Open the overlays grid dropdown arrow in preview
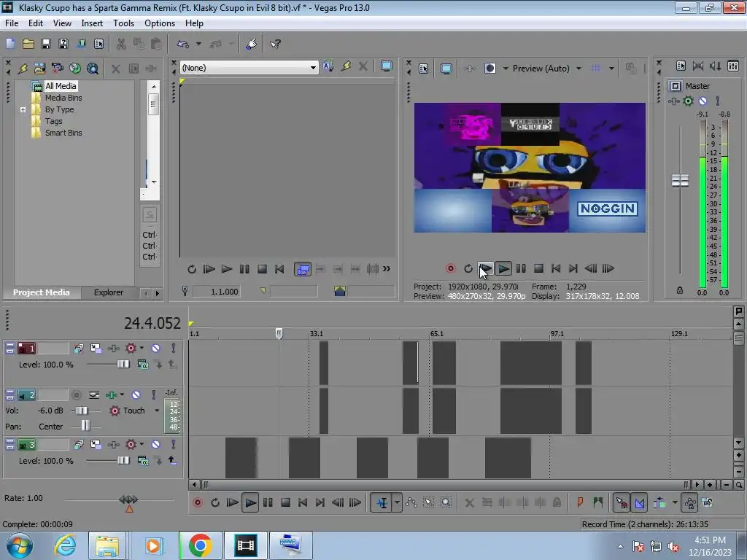This screenshot has height=560, width=747. (x=611, y=69)
